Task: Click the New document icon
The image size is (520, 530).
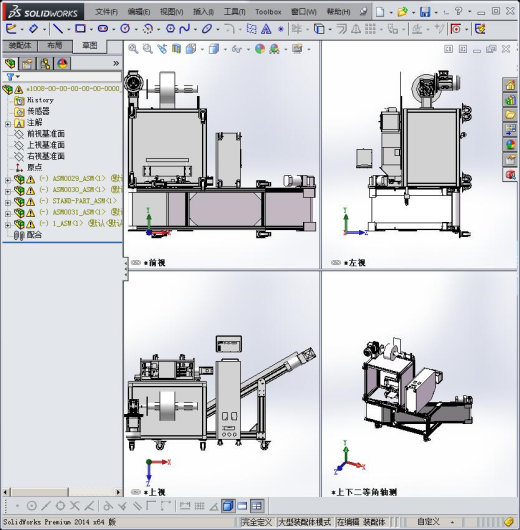Action: coord(380,12)
